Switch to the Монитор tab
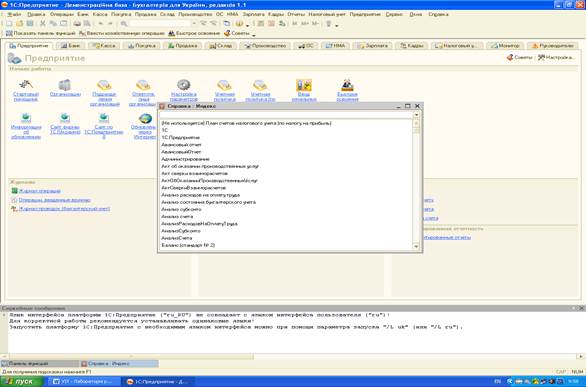 point(505,46)
